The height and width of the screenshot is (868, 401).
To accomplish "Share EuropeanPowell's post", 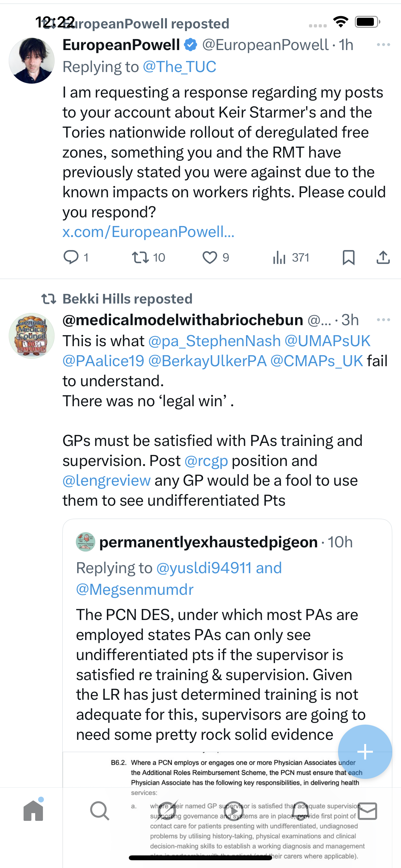I will point(383,258).
